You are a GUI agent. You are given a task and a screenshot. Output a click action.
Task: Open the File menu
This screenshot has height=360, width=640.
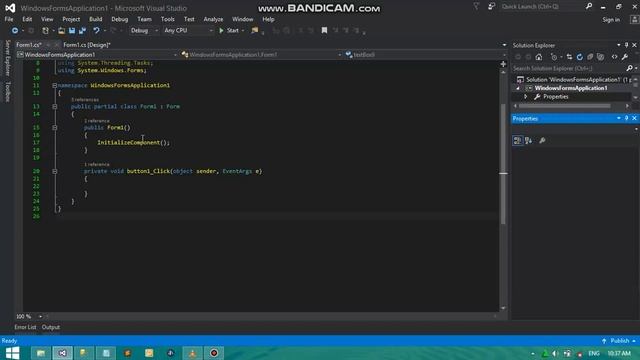(x=9, y=19)
